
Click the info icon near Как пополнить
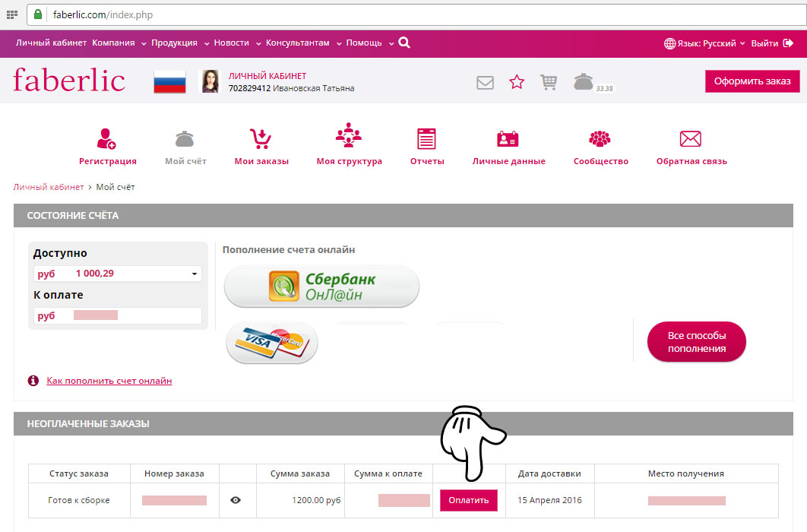click(33, 381)
